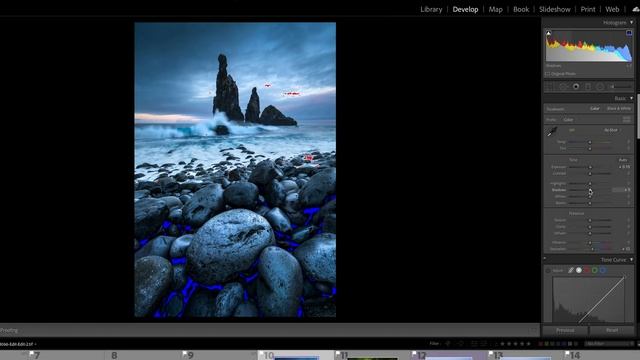Click the Temp slider handle

[x=589, y=142]
